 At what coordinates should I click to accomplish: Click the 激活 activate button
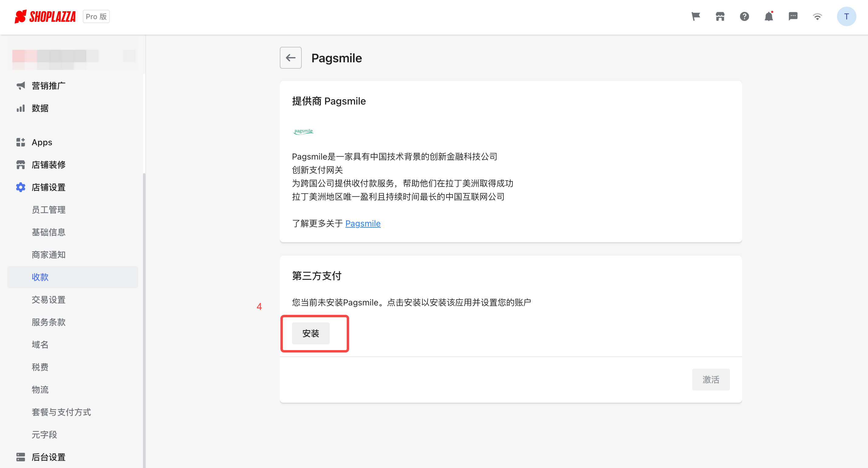pyautogui.click(x=711, y=380)
